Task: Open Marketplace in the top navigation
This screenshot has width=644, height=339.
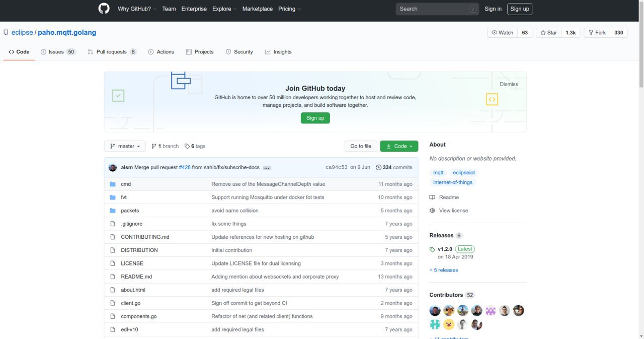Action: [x=258, y=9]
